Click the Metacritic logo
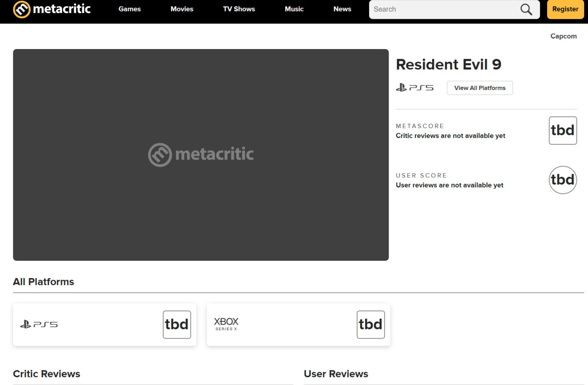Viewport: 588px width, 385px height. [x=52, y=9]
